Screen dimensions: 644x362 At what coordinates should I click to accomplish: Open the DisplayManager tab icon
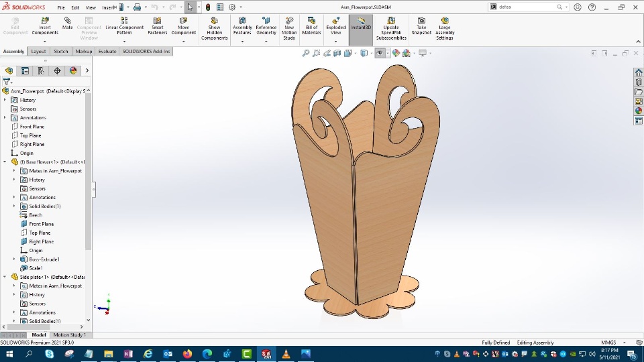[x=73, y=70]
